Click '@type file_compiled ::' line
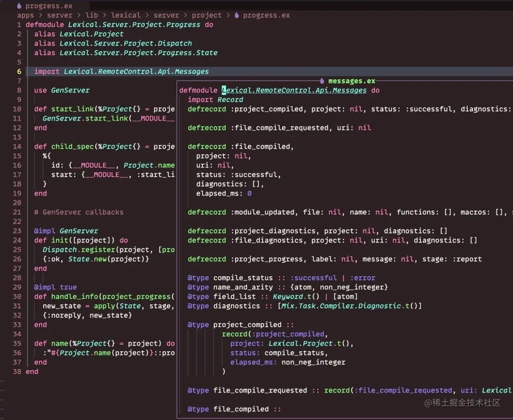 pyautogui.click(x=234, y=409)
